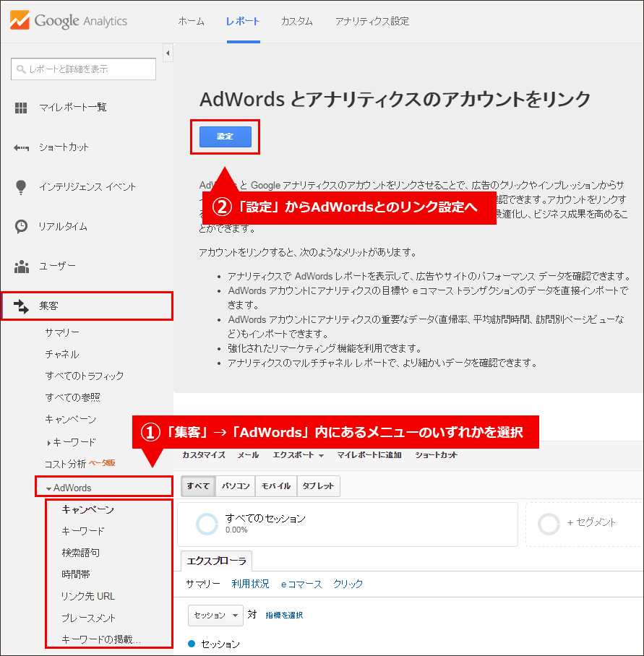Click すべてのセッション segment box
The image size is (644, 656).
coord(348,525)
